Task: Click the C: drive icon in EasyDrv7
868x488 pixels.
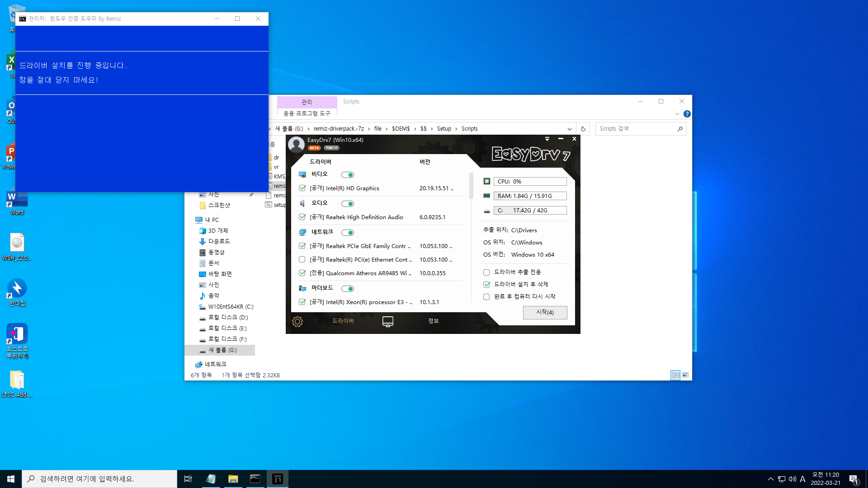Action: 487,211
